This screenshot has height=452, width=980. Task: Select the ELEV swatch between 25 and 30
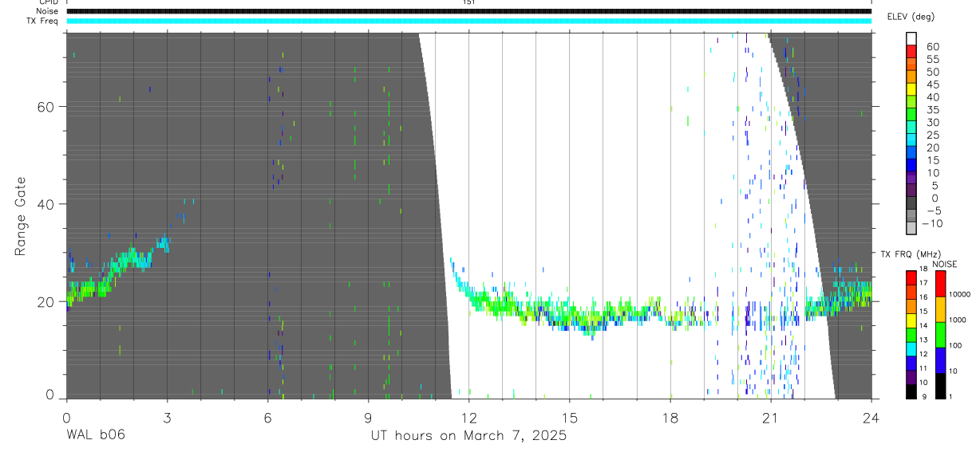(911, 128)
